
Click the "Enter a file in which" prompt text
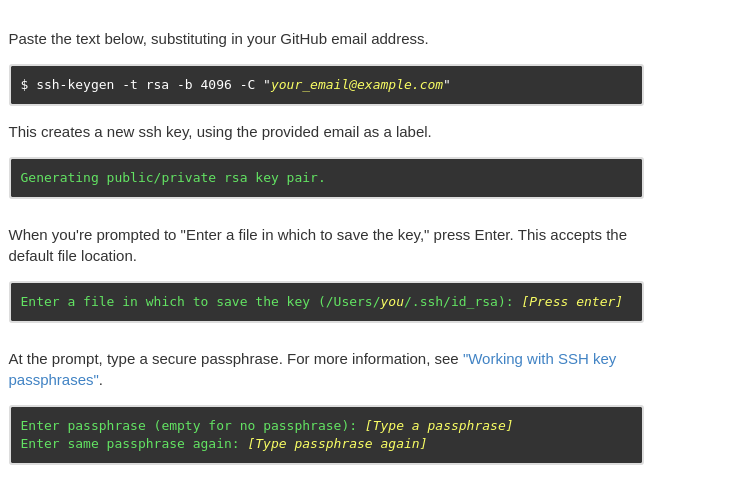(103, 302)
